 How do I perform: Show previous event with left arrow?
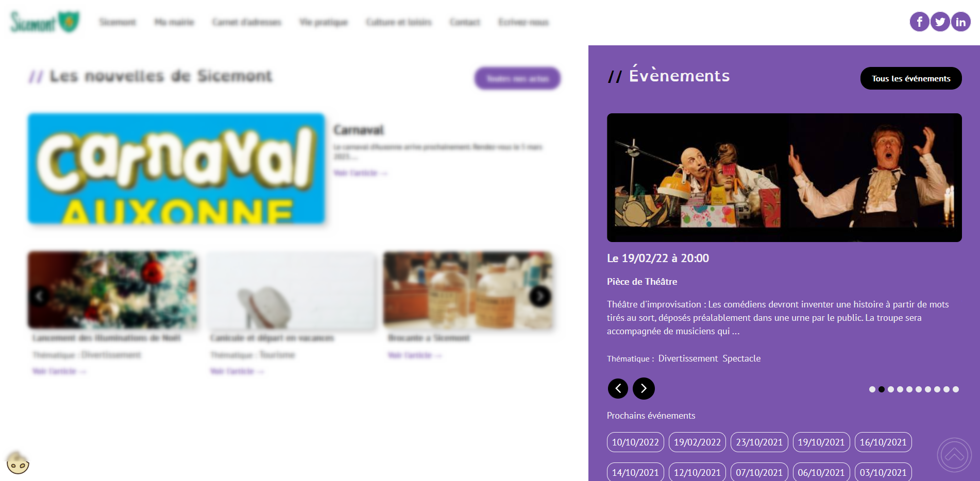click(618, 388)
